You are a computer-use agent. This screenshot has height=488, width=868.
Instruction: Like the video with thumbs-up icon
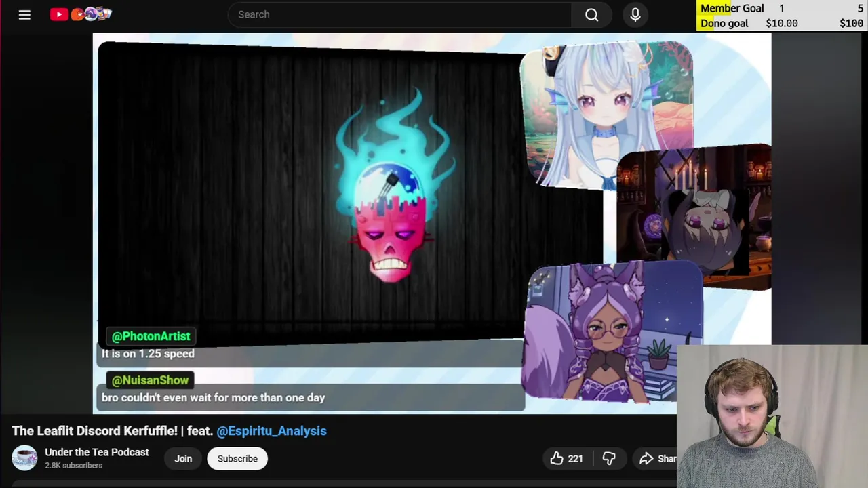click(557, 459)
